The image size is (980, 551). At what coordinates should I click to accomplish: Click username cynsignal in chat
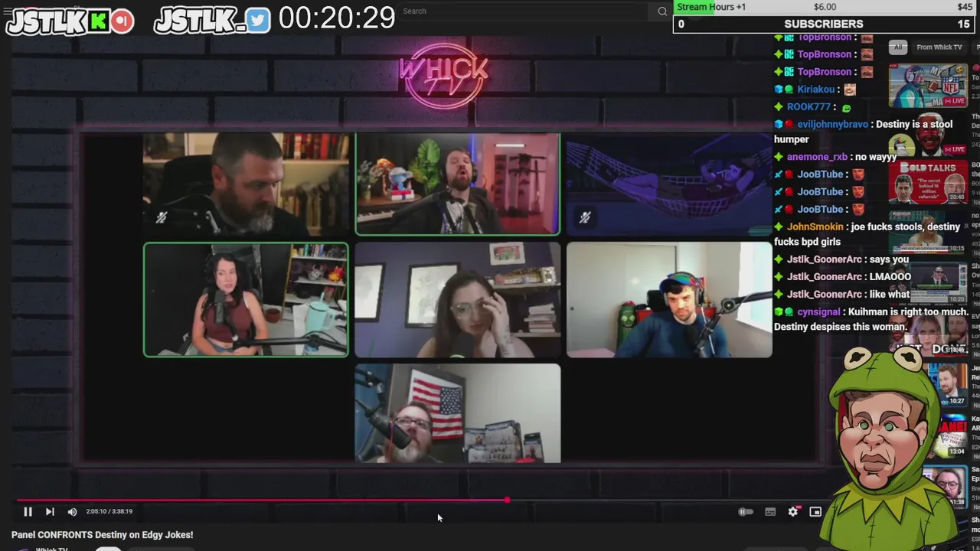tap(818, 311)
